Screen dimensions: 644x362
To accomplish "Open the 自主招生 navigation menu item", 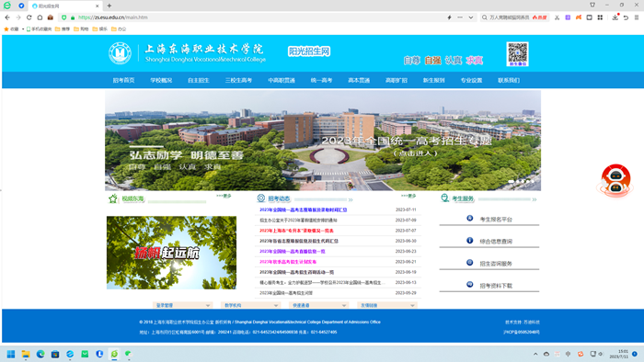I will click(199, 80).
